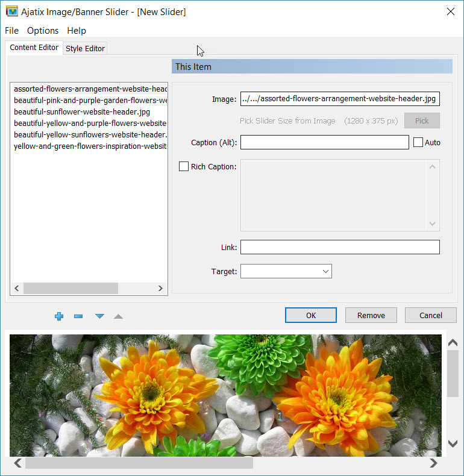Click preview horizontal scrollbar thumb

[x=139, y=463]
